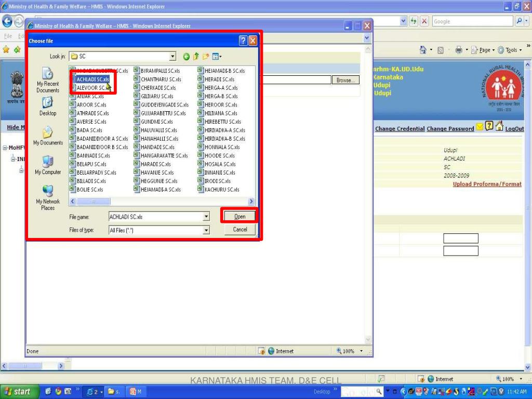Select the BYRAMPALLI SC.xls file
The width and height of the screenshot is (532, 399).
pos(157,71)
